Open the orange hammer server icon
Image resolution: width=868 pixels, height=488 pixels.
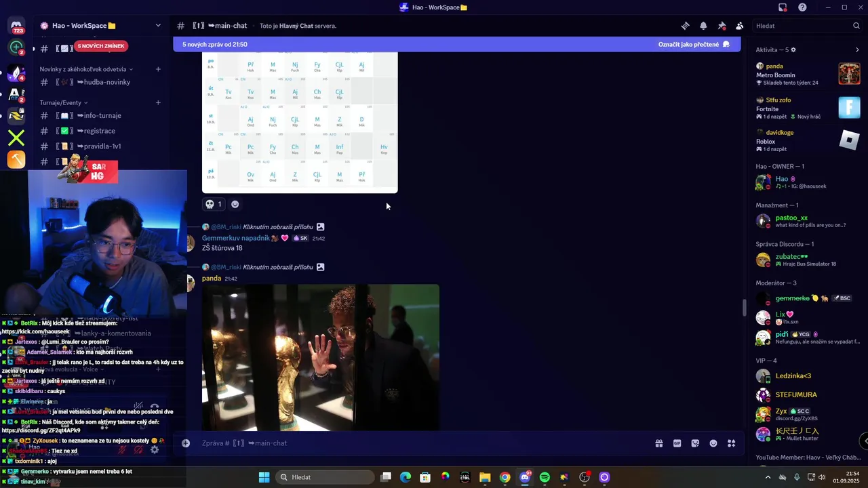16,160
